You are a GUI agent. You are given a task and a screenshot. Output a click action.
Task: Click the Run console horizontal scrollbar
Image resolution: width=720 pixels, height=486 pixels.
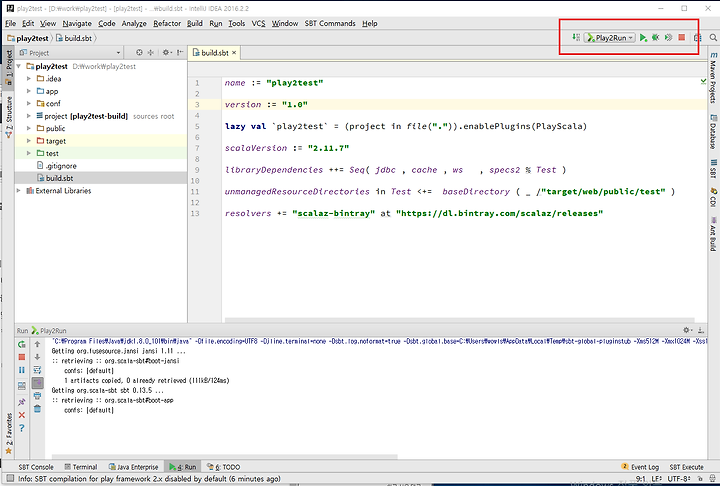click(224, 457)
